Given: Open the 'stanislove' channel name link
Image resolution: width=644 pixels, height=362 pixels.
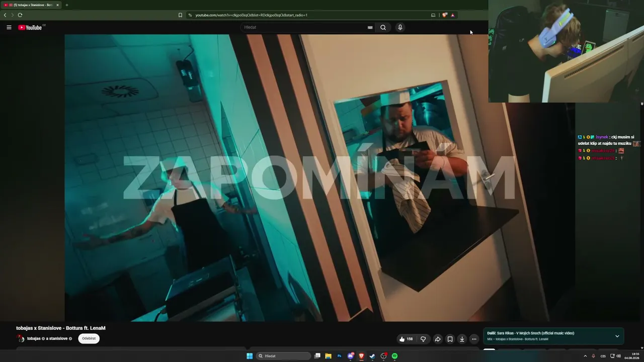Looking at the screenshot, I should (58, 338).
